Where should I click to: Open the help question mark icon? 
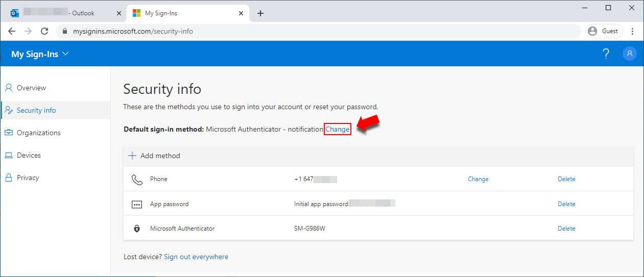pos(606,54)
